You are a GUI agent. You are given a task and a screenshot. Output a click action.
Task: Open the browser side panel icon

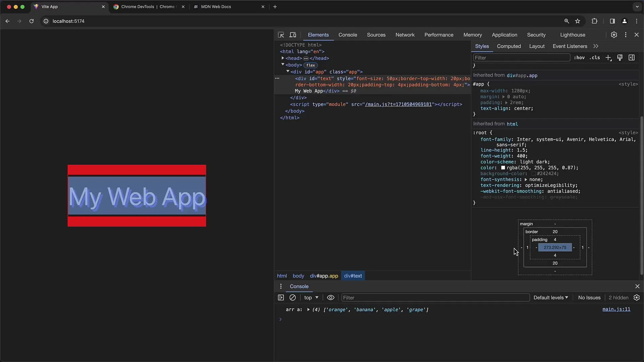point(612,21)
